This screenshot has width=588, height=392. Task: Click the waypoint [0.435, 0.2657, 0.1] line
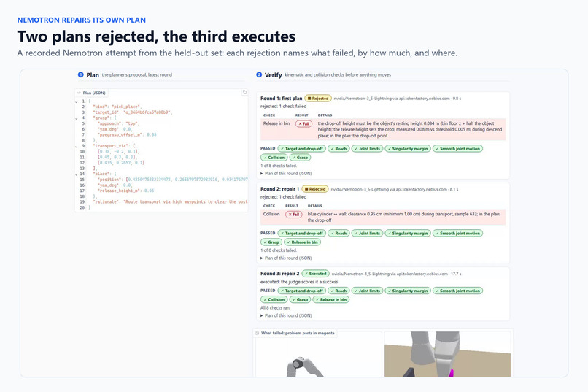[x=121, y=163]
